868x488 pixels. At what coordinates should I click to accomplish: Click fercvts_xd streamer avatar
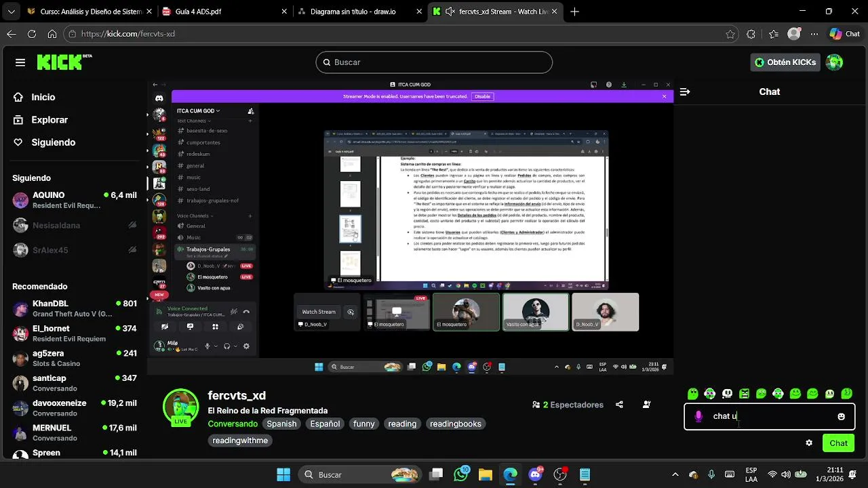[180, 407]
